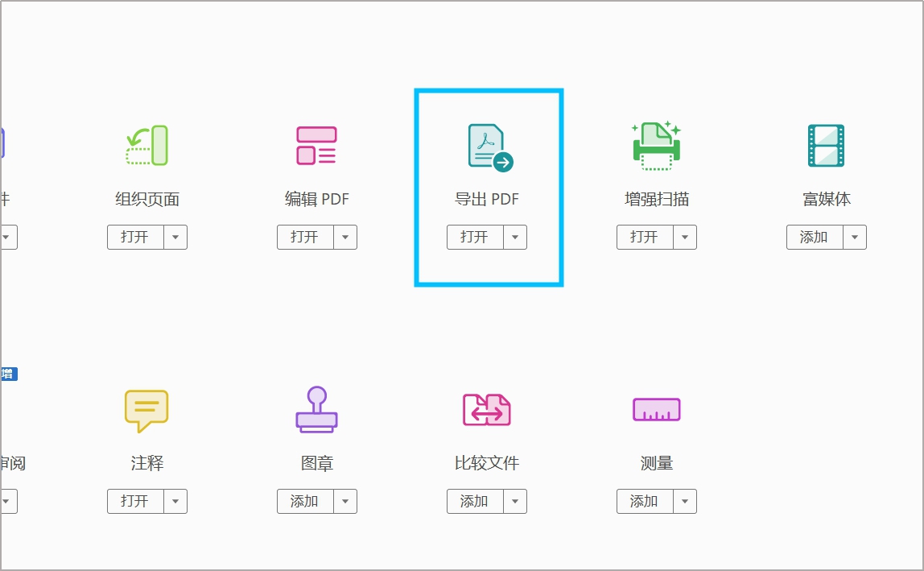Click the dropdown arrow for 增强扫描
This screenshot has width=924, height=571.
[685, 237]
